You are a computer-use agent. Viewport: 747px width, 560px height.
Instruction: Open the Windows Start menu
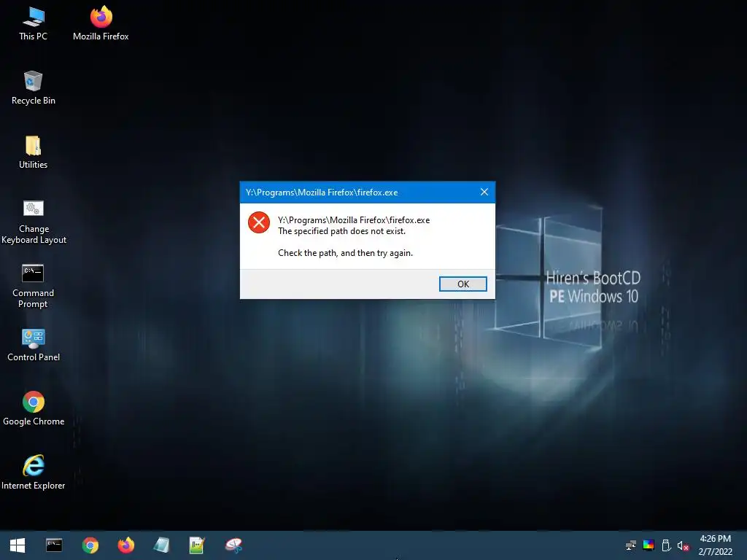click(x=18, y=545)
